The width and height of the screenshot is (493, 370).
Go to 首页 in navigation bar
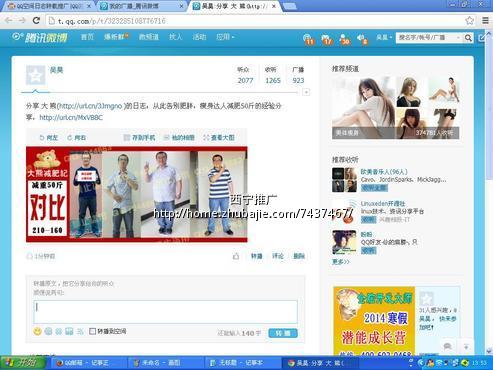point(87,37)
